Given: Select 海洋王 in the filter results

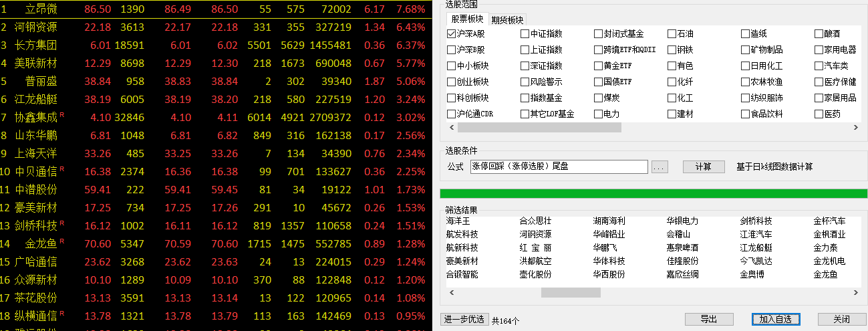Looking at the screenshot, I should (458, 221).
